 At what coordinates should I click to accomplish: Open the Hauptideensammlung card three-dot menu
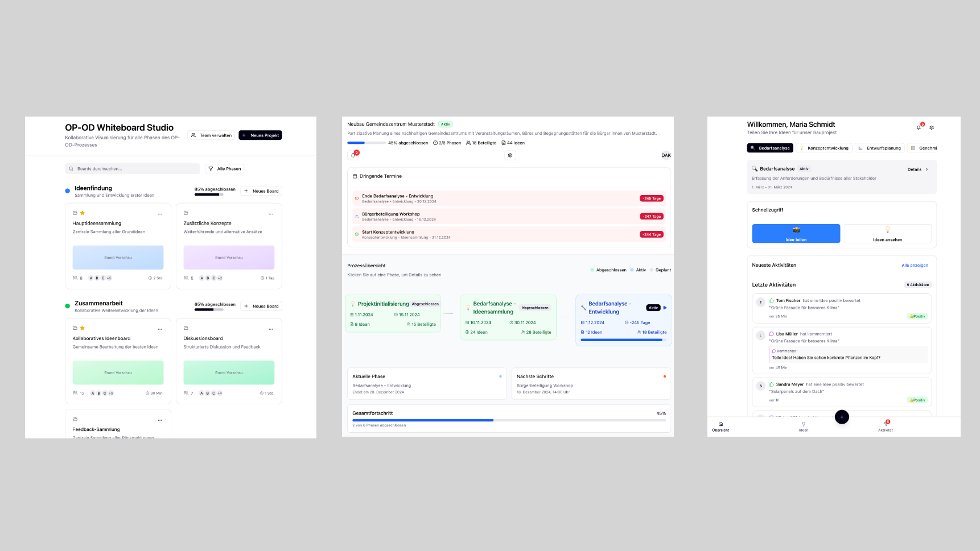[x=160, y=214]
